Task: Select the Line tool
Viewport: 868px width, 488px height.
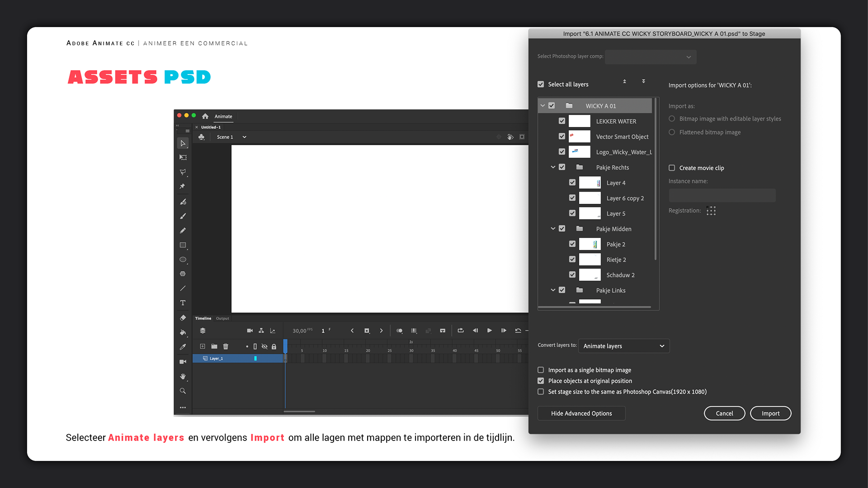Action: point(183,288)
